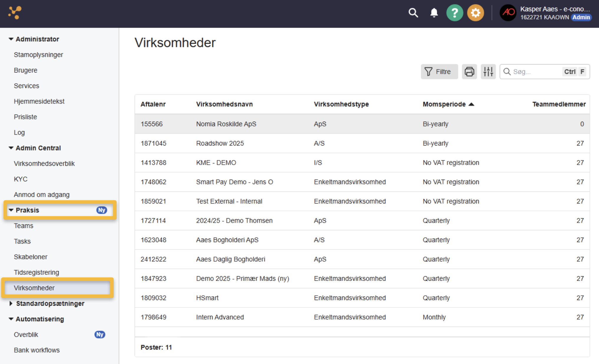
Task: Open the Filtre button
Action: pos(439,72)
